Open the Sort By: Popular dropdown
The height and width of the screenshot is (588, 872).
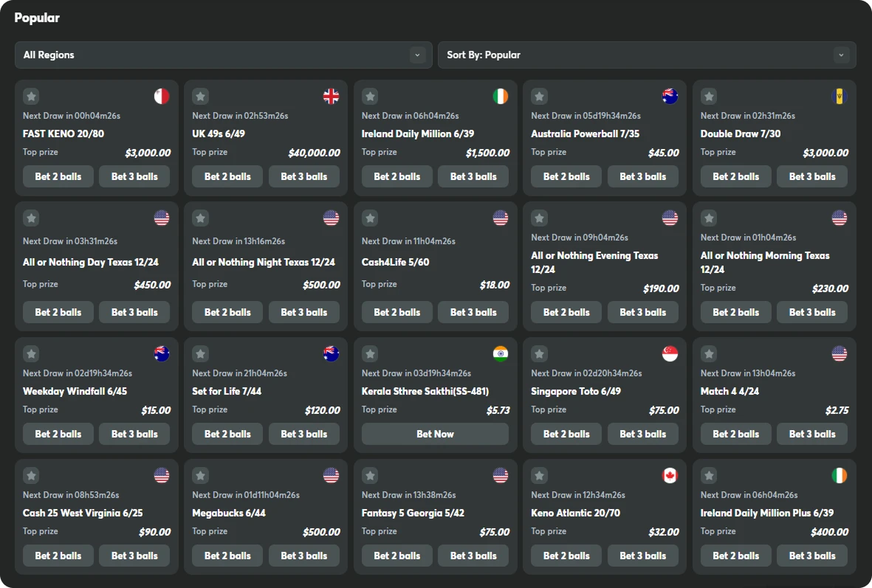pyautogui.click(x=646, y=55)
